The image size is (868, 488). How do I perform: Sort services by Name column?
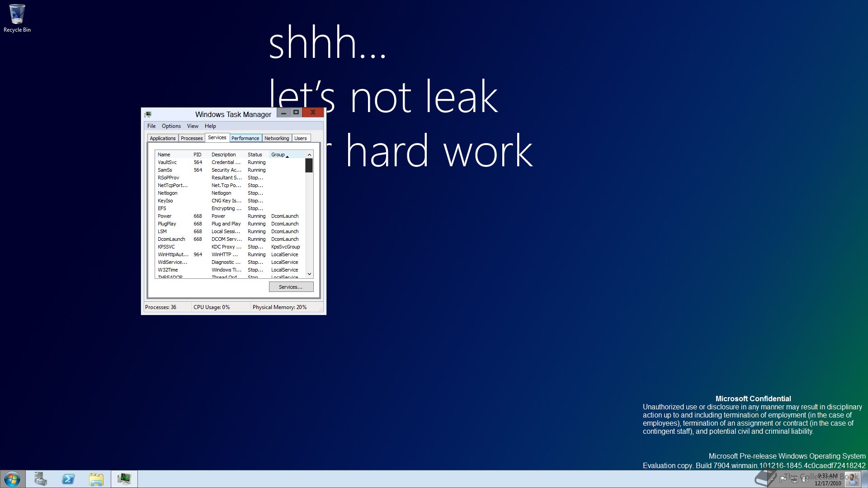[173, 155]
